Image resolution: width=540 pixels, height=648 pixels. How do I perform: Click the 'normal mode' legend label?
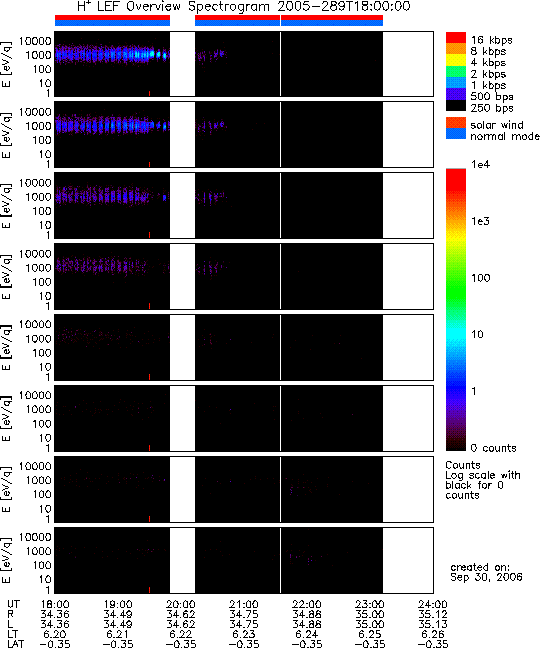505,136
